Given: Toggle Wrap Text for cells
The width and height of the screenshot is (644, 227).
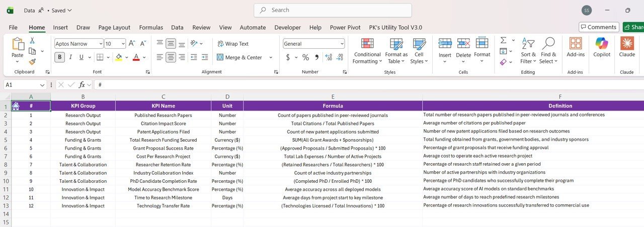Looking at the screenshot, I should (x=233, y=44).
